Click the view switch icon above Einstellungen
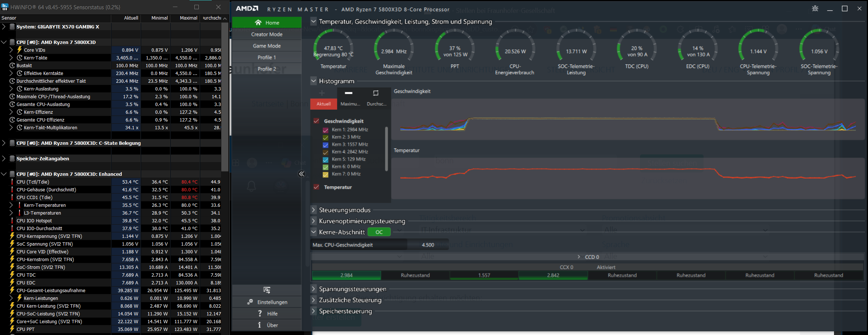Image resolution: width=868 pixels, height=335 pixels. point(267,290)
